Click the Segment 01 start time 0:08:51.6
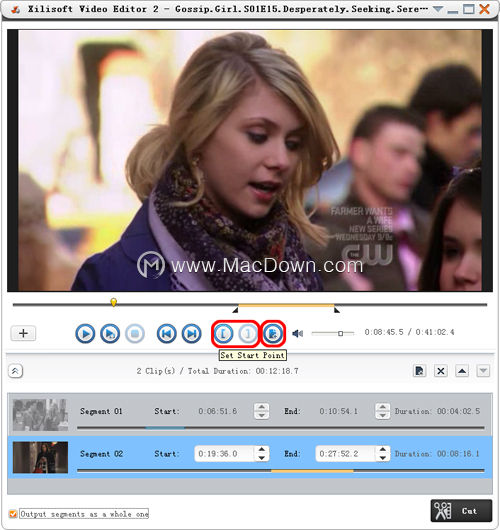 218,411
